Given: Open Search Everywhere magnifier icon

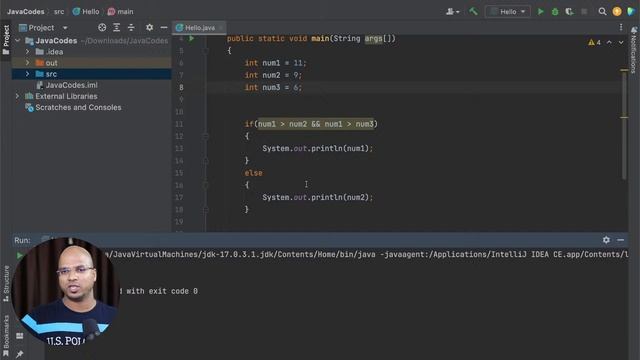Looking at the screenshot, I should coord(602,11).
